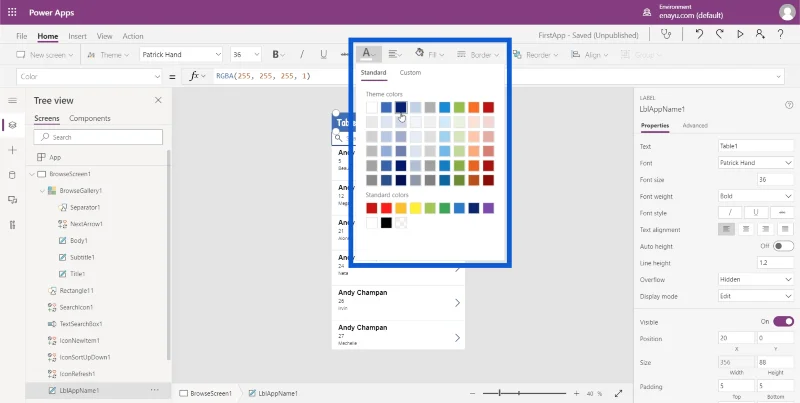This screenshot has width=800, height=403.
Task: Open the Advanced tools sidebar icon
Action: [13, 224]
